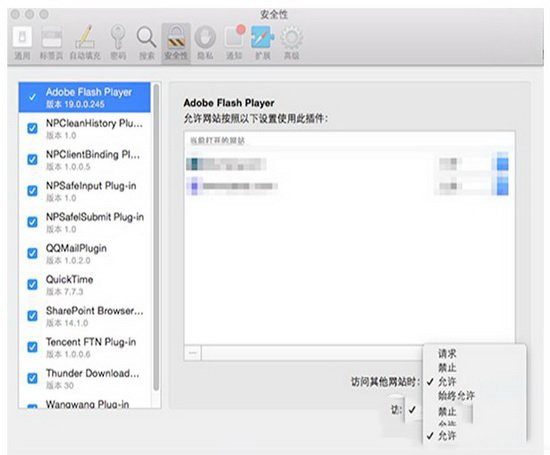The width and height of the screenshot is (550, 455).
Task: Select the second blurred website row
Action: (347, 186)
